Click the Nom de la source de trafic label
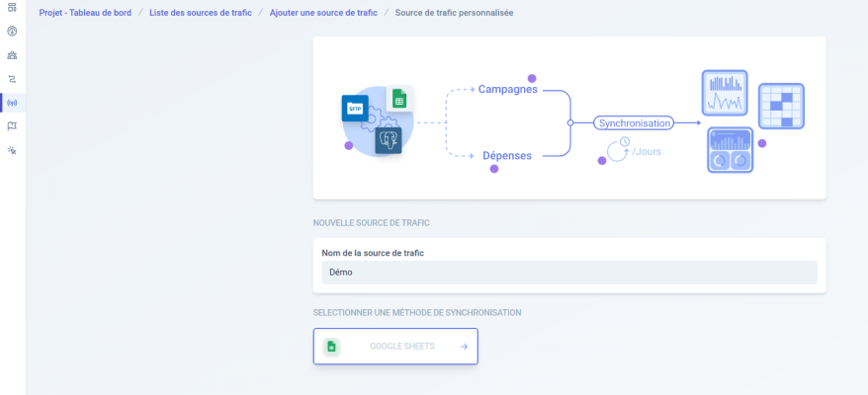Screen dimensions: 868x395 click(x=373, y=253)
